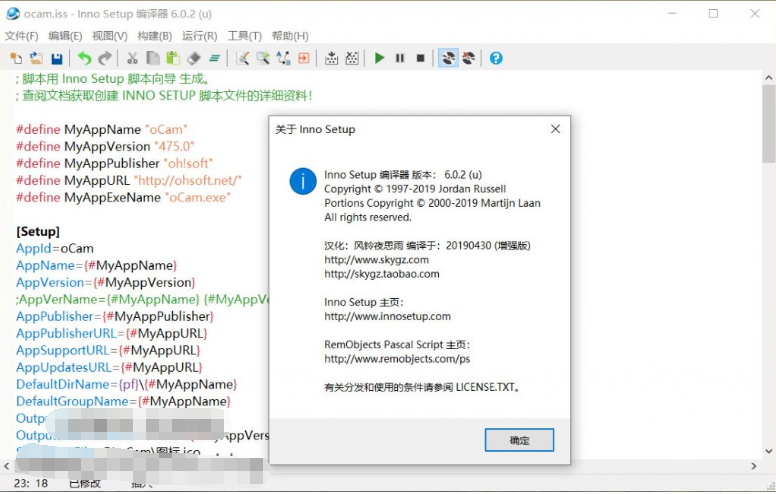Open help with the blue question mark icon
The image size is (776, 494).
495,59
